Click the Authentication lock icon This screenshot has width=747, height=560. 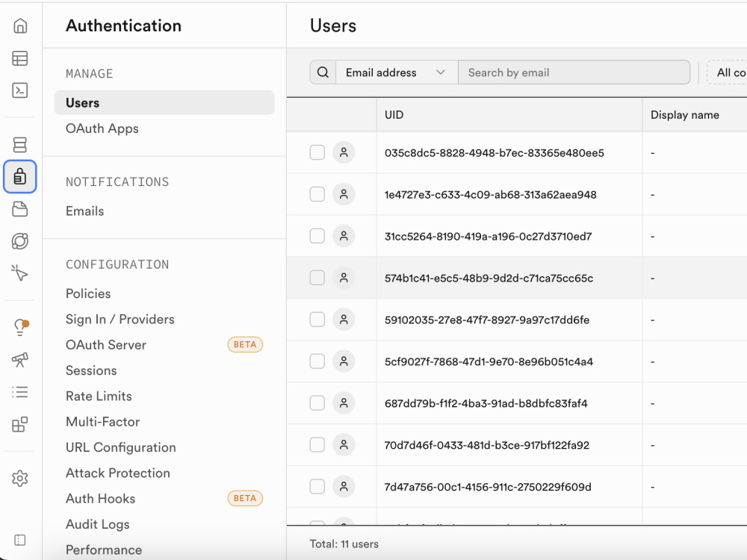point(19,177)
